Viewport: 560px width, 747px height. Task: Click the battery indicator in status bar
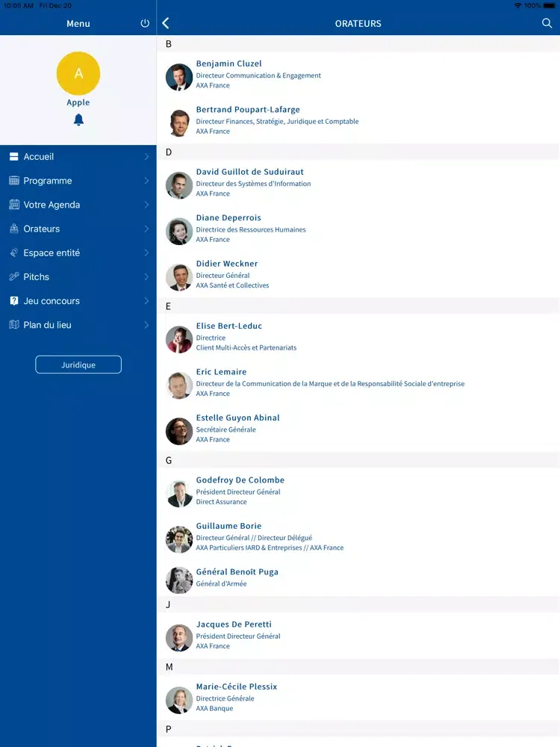(549, 6)
